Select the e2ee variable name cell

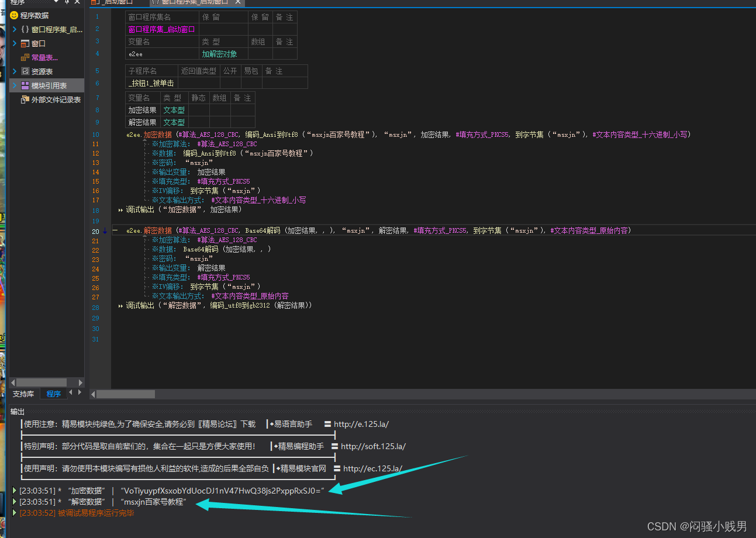point(162,54)
